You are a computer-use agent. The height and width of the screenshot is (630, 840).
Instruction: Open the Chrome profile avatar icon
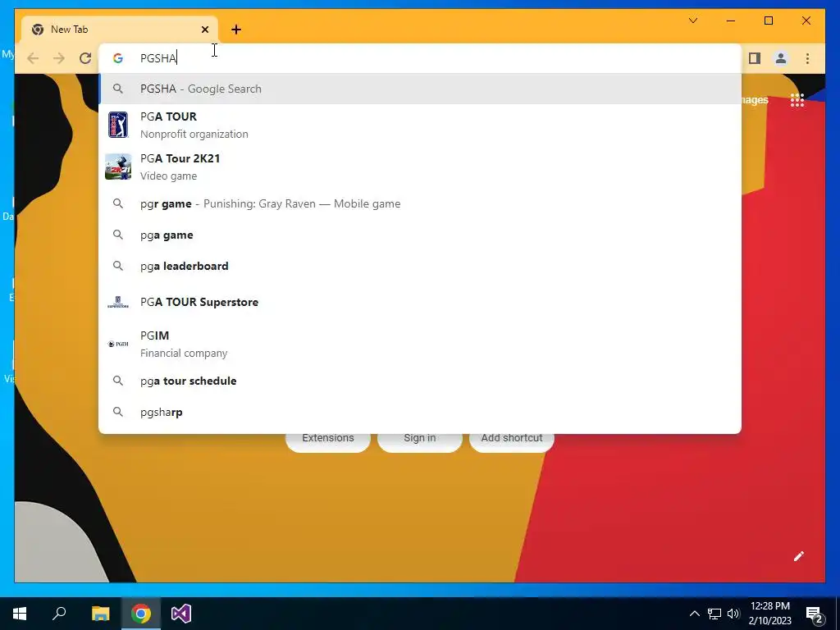pyautogui.click(x=781, y=58)
